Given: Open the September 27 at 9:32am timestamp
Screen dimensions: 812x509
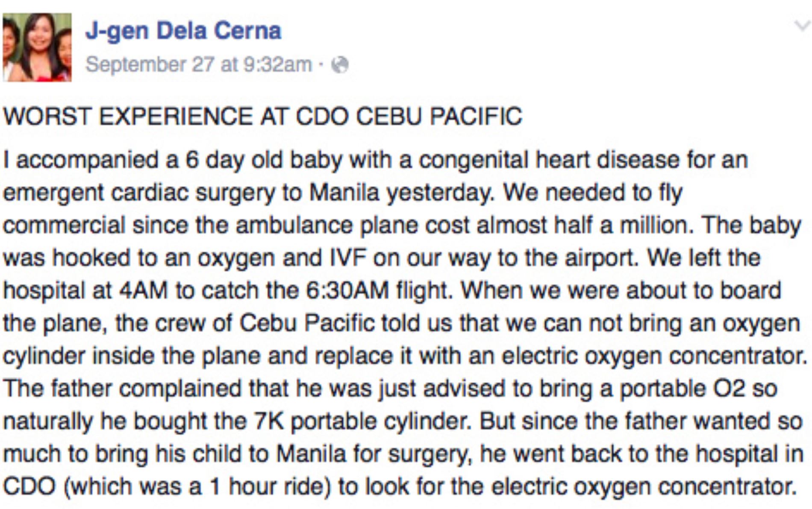Looking at the screenshot, I should pyautogui.click(x=199, y=65).
